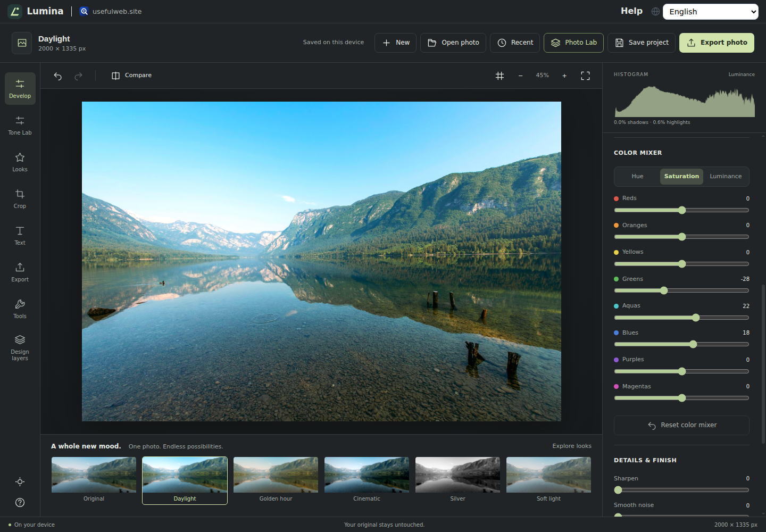Click 'Saved on this device' status text
The image size is (766, 532).
coord(334,43)
